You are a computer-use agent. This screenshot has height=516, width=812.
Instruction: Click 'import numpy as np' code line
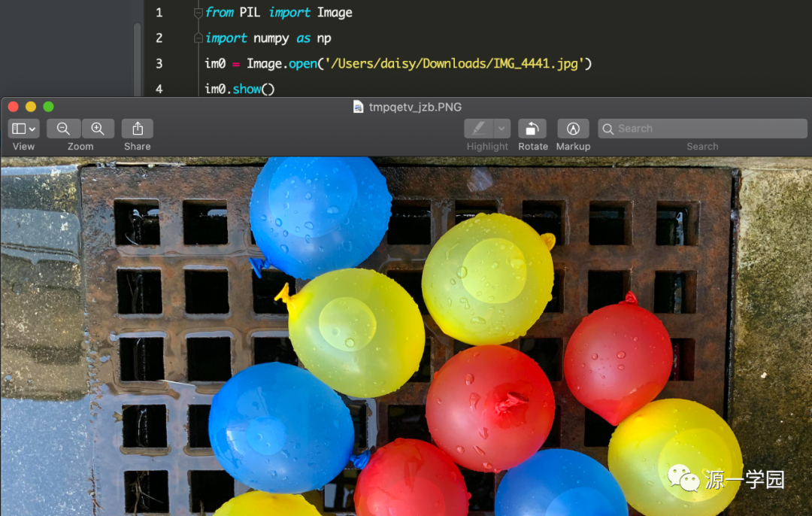268,38
